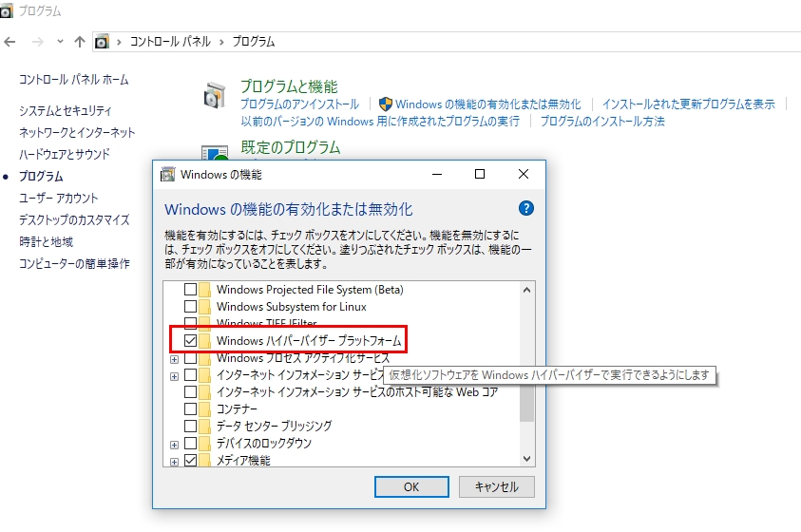Click the folder icon beside コンテナー

pos(204,408)
